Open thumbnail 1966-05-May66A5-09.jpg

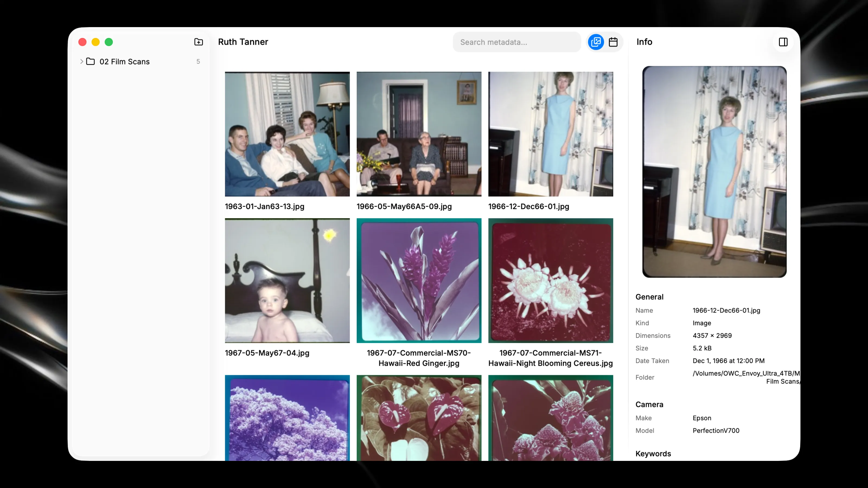[x=419, y=134]
